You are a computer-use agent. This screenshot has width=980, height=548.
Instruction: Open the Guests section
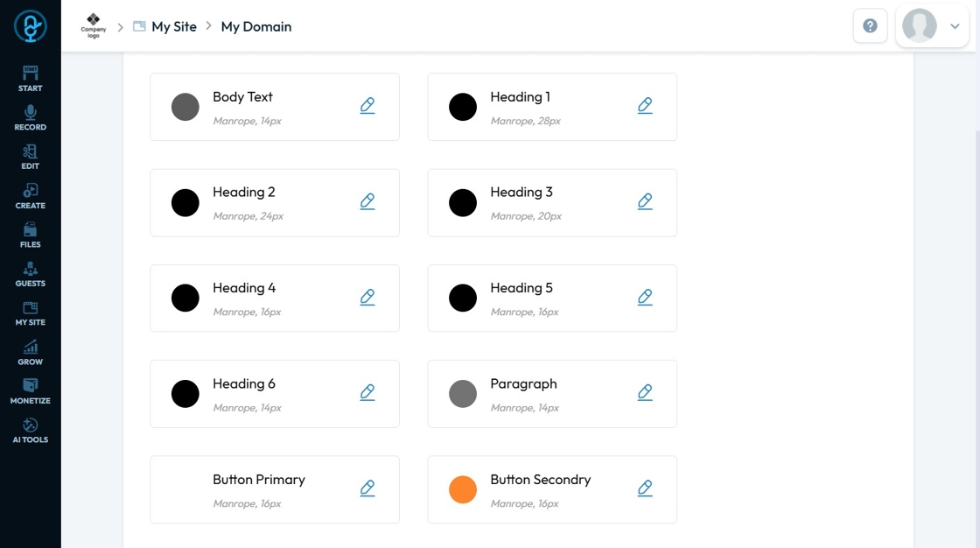coord(30,274)
